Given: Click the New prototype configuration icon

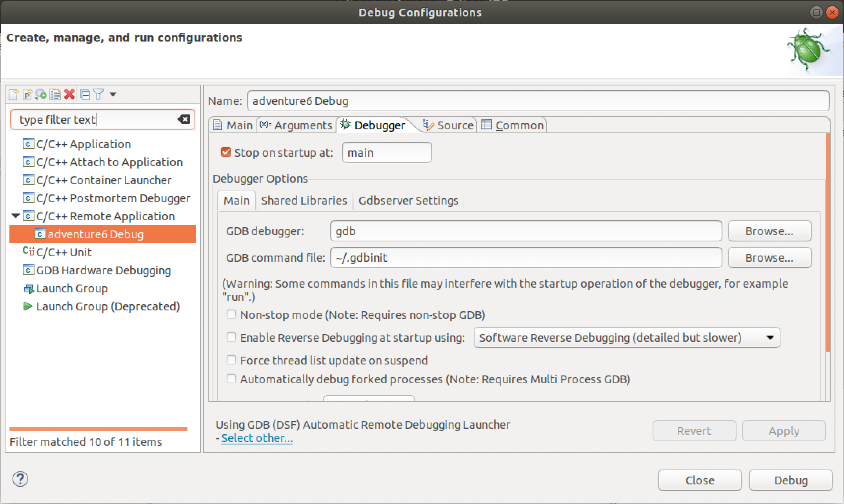Looking at the screenshot, I should pyautogui.click(x=27, y=94).
